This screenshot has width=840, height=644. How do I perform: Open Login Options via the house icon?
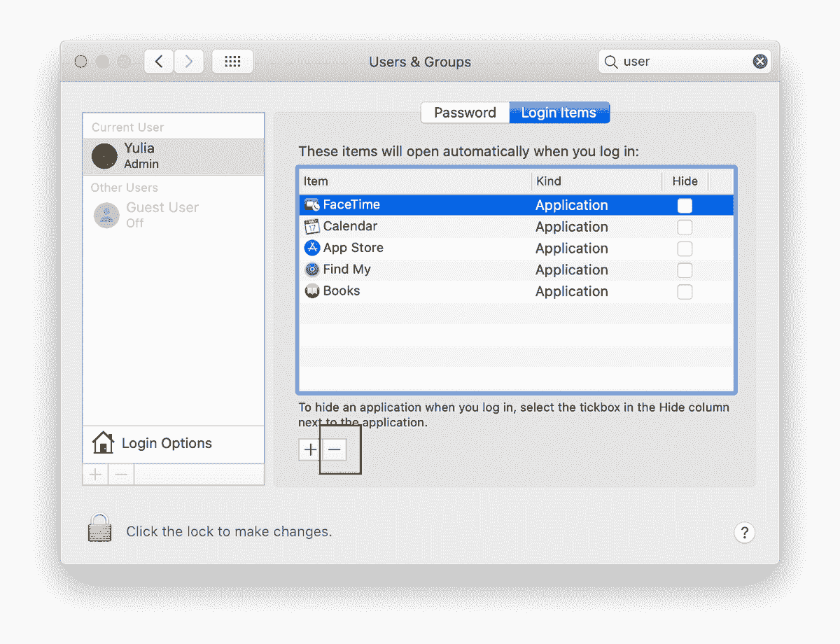tap(103, 442)
